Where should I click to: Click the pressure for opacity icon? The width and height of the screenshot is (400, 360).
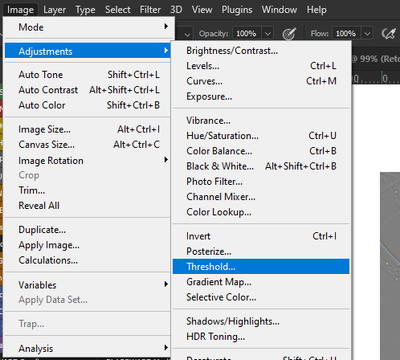tap(289, 34)
